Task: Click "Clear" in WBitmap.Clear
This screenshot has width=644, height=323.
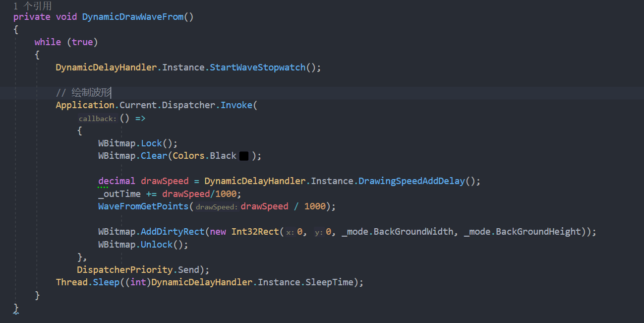Action: (x=154, y=156)
